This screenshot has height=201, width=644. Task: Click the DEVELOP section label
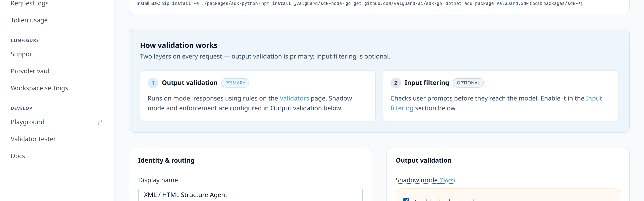click(21, 108)
